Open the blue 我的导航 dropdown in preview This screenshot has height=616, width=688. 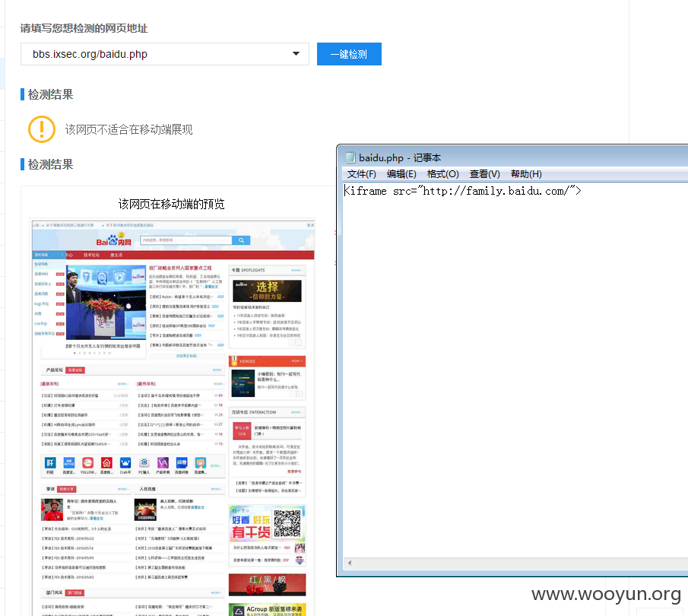(x=49, y=255)
